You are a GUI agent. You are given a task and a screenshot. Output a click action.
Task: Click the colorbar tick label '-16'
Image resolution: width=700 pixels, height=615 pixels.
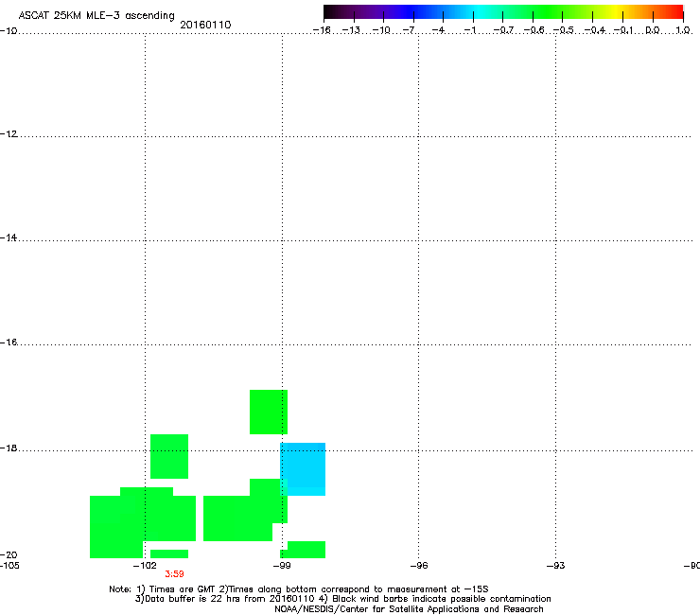(322, 30)
